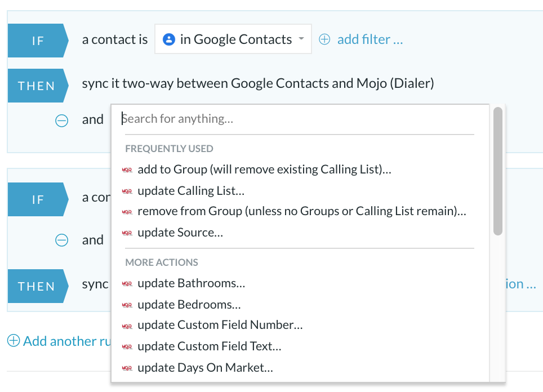543x392 pixels.
Task: Click Mojo icon beside 'update Days On Market'
Action: [127, 368]
